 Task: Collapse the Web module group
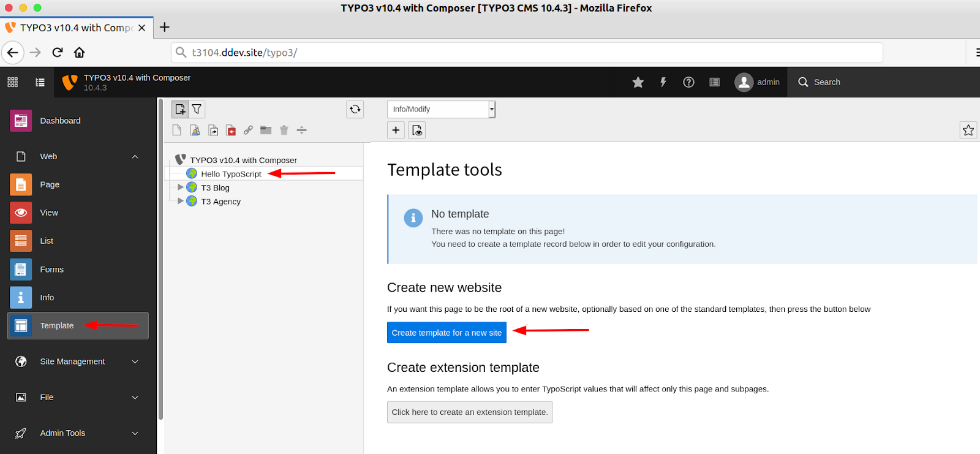coord(135,157)
